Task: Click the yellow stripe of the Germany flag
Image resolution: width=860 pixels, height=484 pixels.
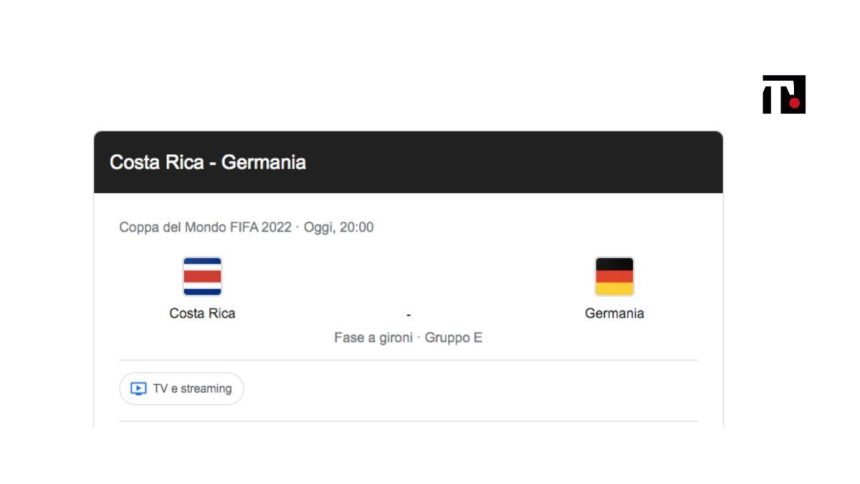Action: 614,288
